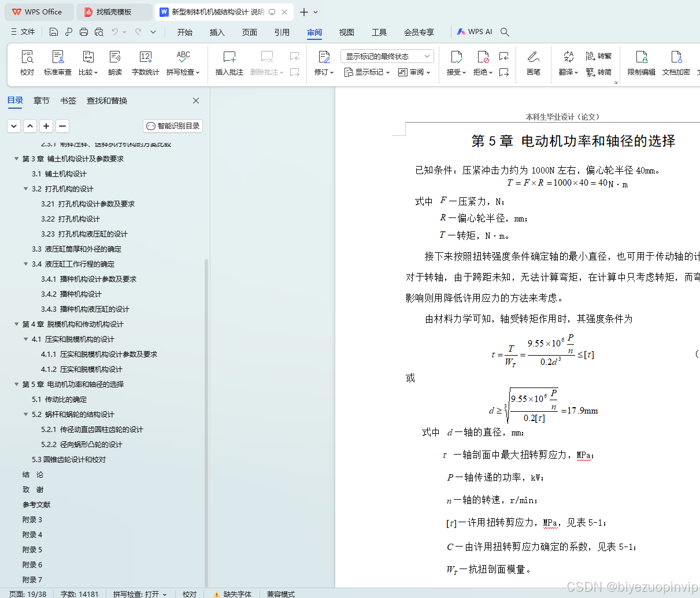Collapse 第4章 脱模机构和传动机构设计
This screenshot has width=700, height=598.
coord(17,324)
